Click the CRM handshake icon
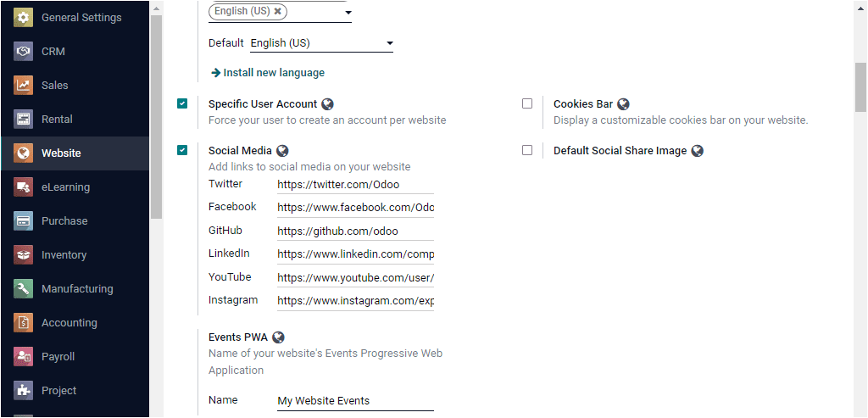The image size is (868, 418). (23, 52)
